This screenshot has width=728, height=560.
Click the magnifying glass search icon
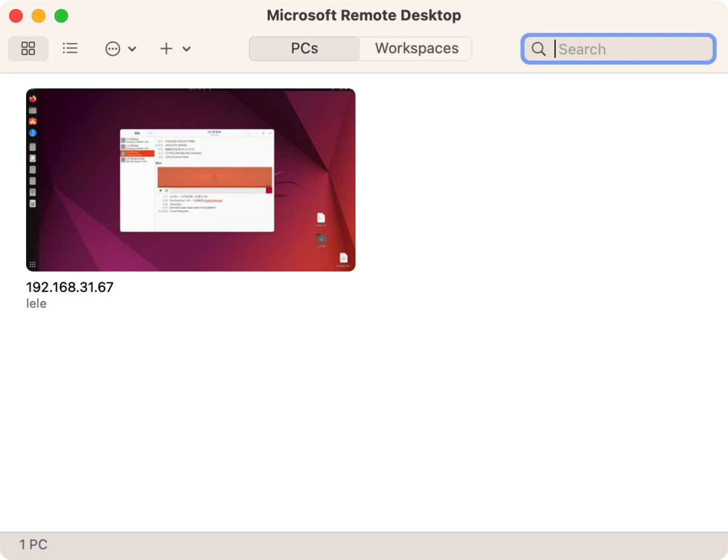click(538, 49)
